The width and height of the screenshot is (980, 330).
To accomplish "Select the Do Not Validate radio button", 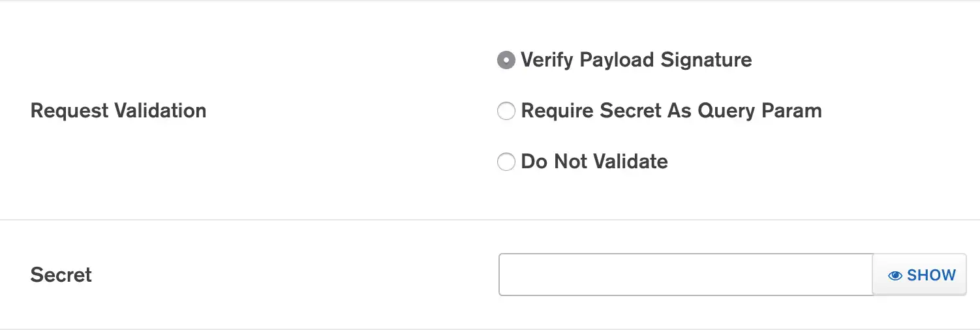I will click(x=506, y=162).
